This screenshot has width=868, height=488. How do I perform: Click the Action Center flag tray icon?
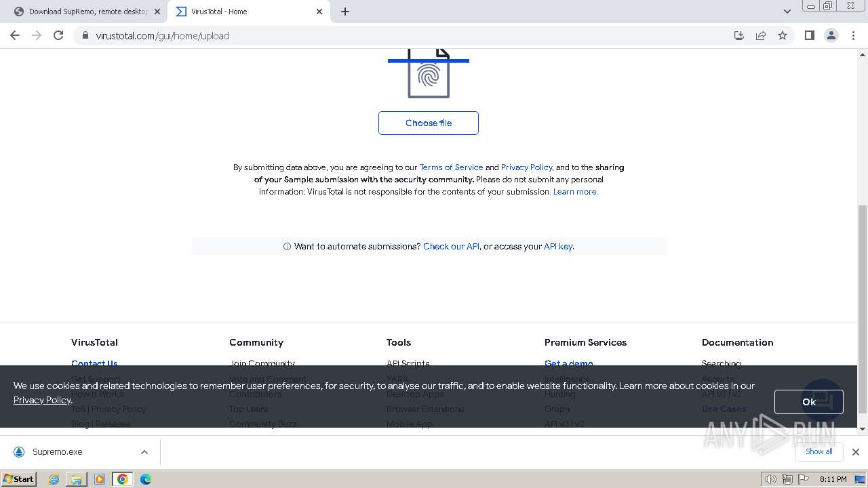[804, 479]
